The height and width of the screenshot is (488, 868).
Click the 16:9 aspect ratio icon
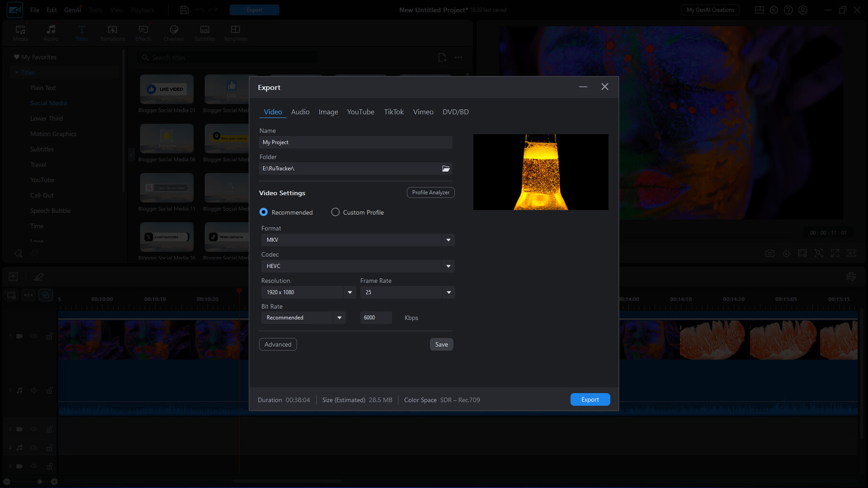tap(851, 253)
